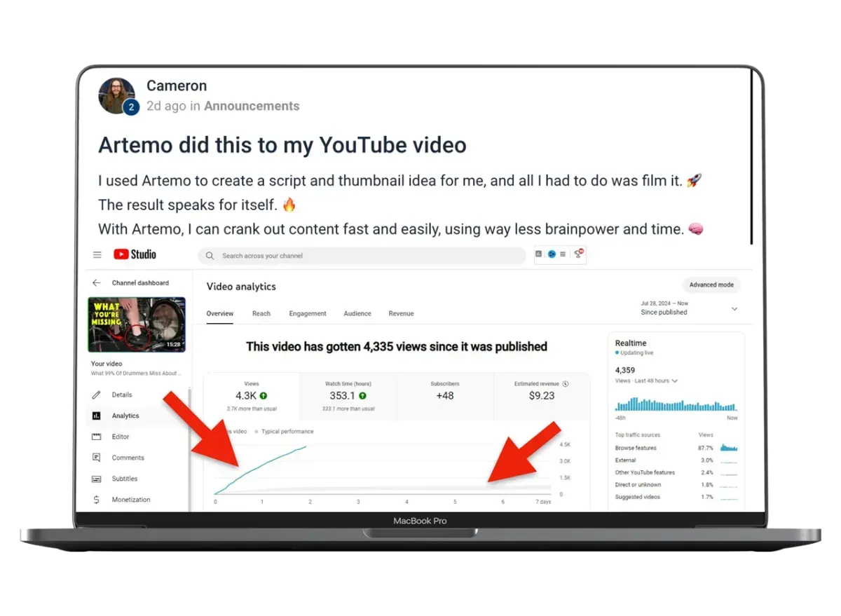
Task: Open Details with the pencil icon
Action: coord(97,395)
